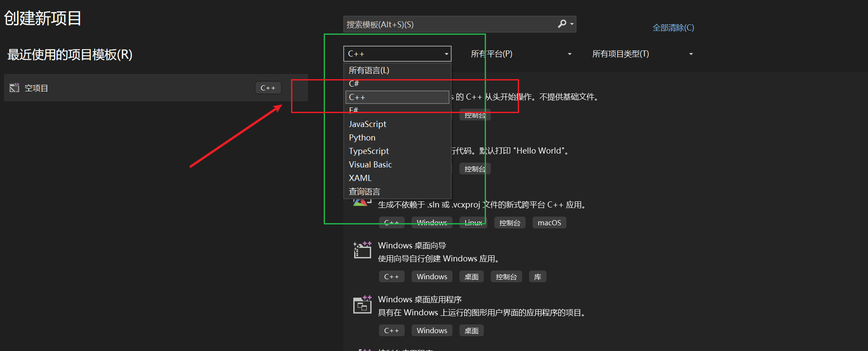This screenshot has height=351, width=868.
Task: Open the All Platforms filter dropdown
Action: click(521, 54)
